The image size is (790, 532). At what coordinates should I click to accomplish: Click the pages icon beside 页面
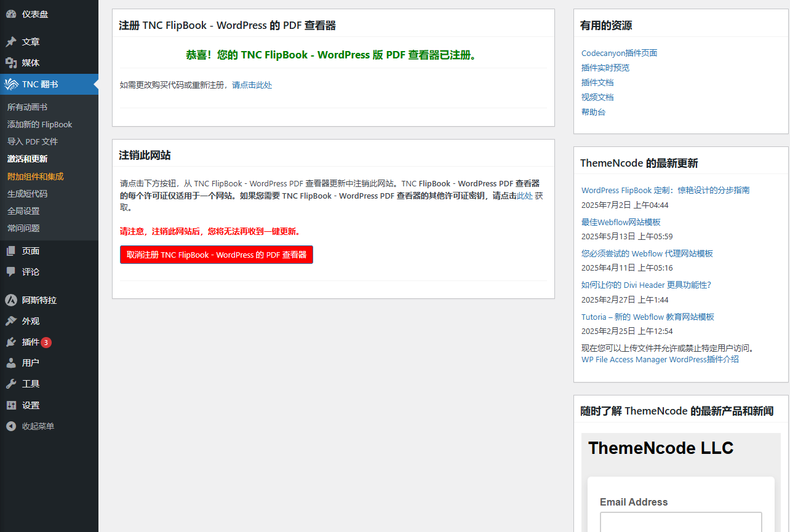click(11, 251)
